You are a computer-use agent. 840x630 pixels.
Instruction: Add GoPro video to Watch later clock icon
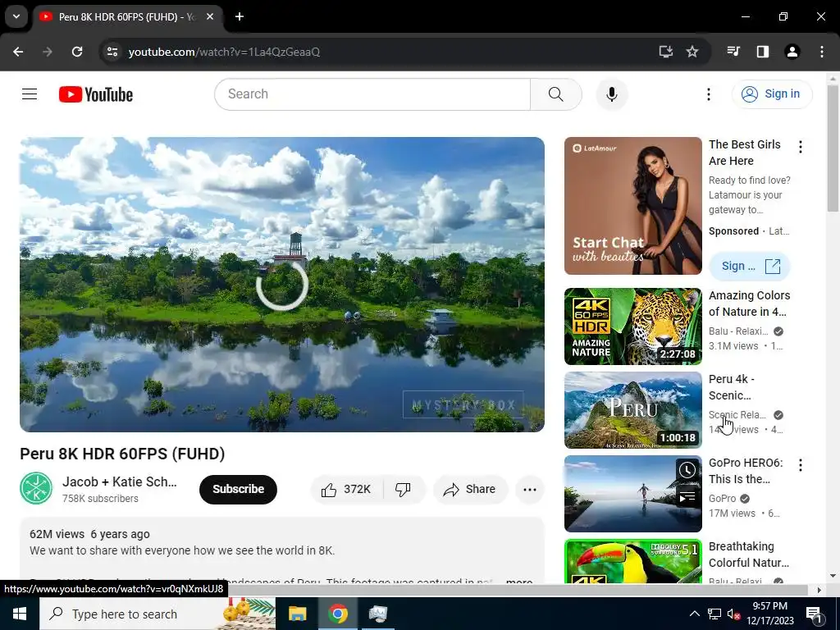687,470
